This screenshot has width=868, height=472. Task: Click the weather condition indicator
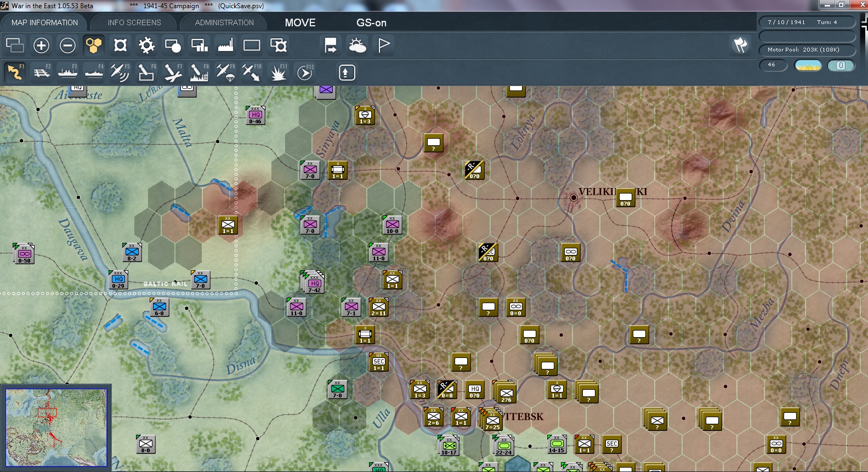[808, 65]
